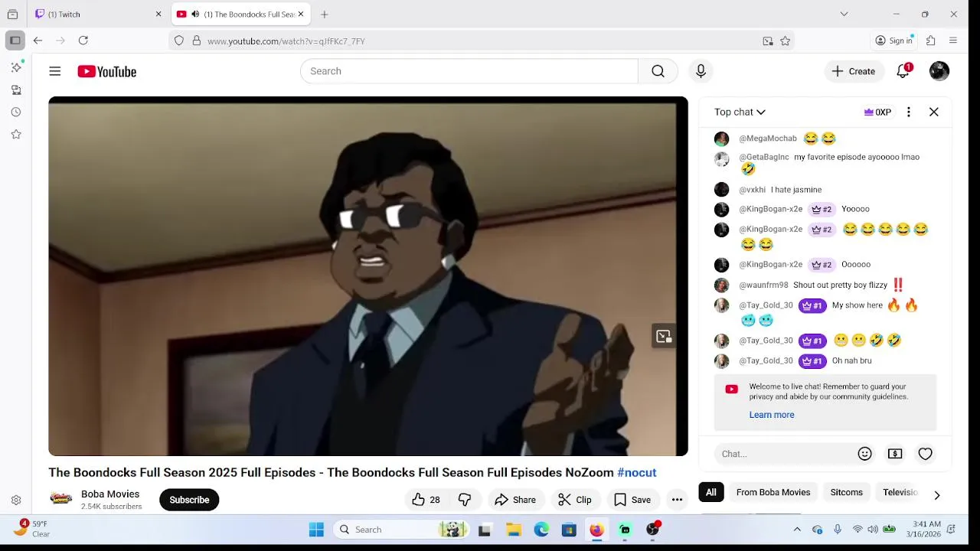
Task: Open live chat options three-dot menu
Action: [909, 112]
